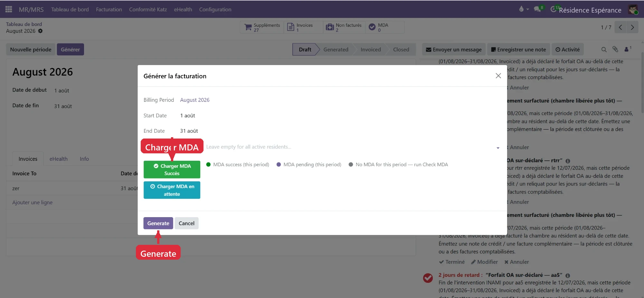The width and height of the screenshot is (644, 298).
Task: Click the paperclip attachments icon
Action: tap(615, 49)
